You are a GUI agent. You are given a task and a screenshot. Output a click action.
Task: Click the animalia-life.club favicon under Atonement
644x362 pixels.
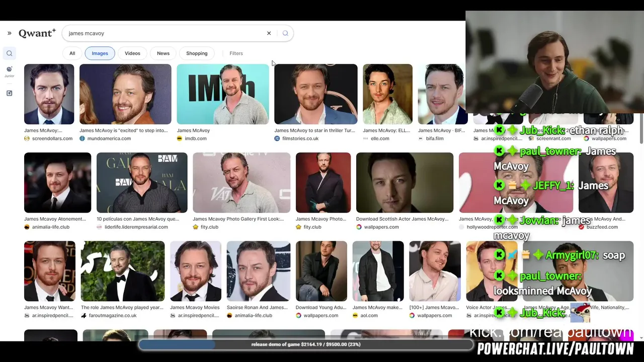27,227
